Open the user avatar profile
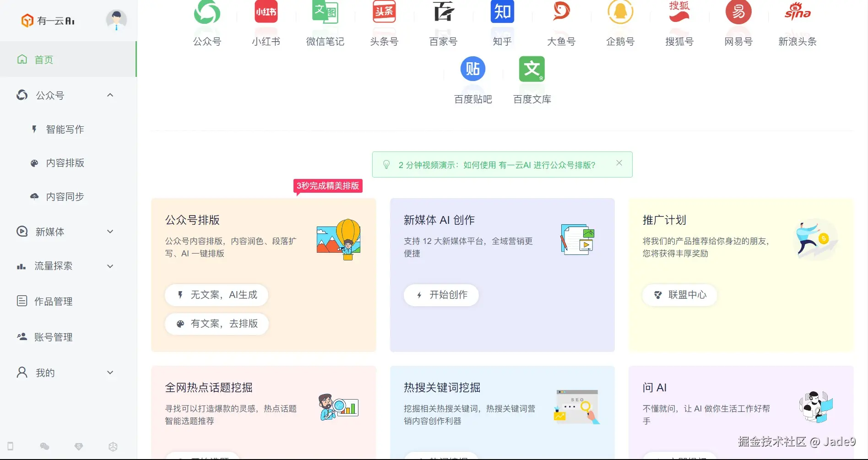The height and width of the screenshot is (460, 868). 116,20
